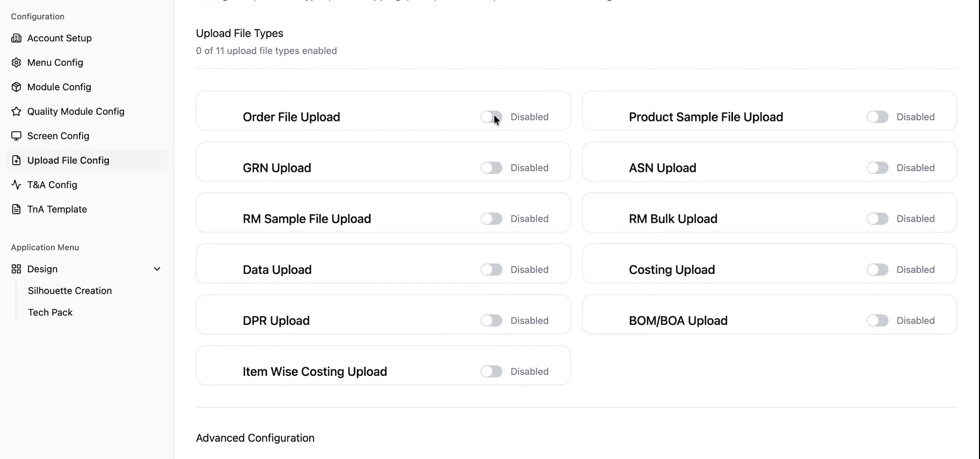
Task: Click the TnA Template document icon
Action: click(16, 210)
